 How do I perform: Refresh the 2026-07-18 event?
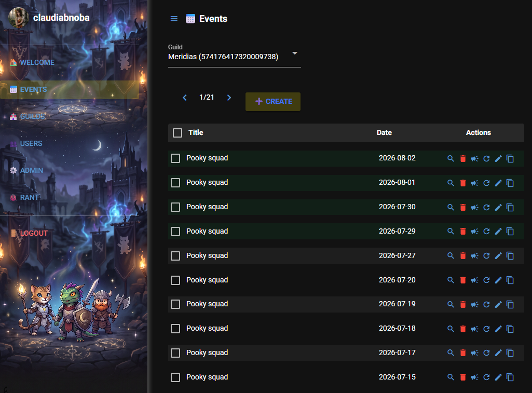(x=486, y=329)
